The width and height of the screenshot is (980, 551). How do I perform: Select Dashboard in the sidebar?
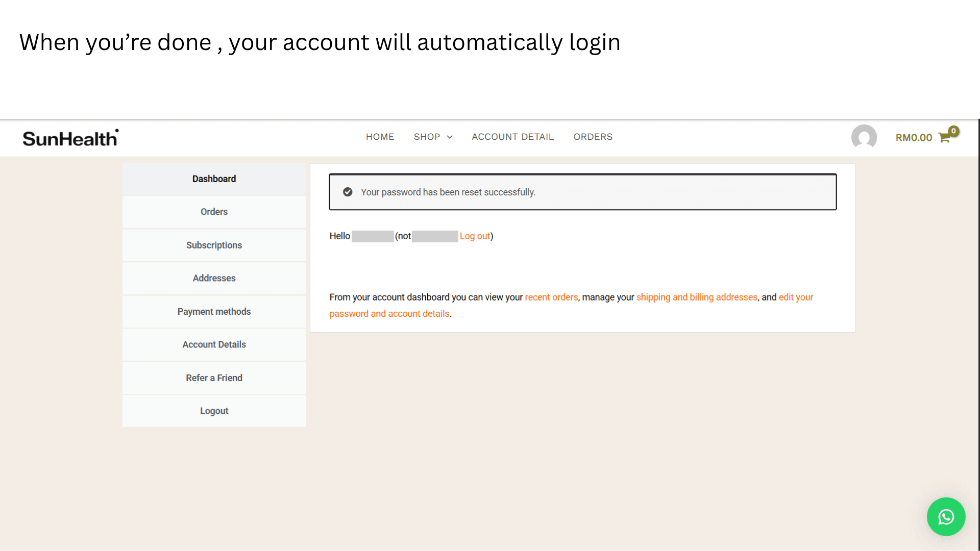click(214, 179)
